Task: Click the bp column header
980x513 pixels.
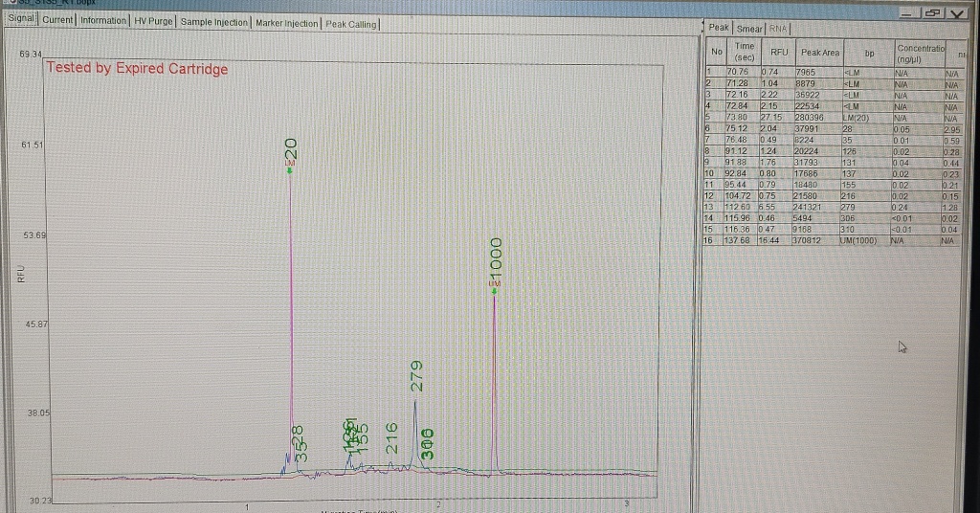Action: pos(869,52)
